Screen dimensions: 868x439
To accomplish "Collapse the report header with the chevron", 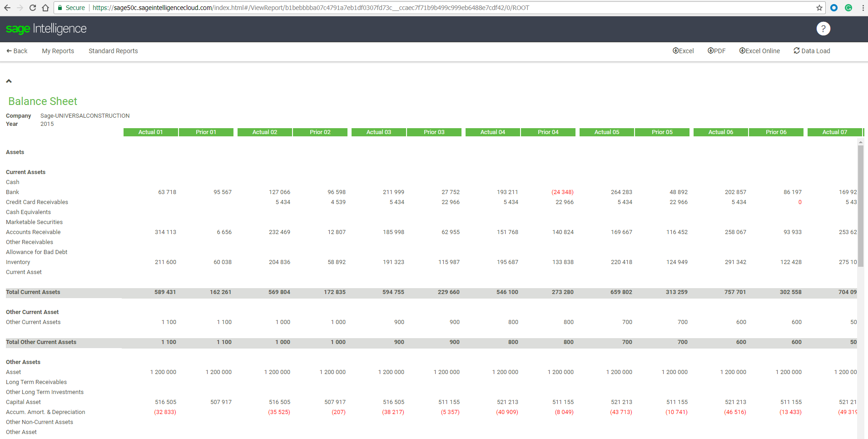I will tap(9, 81).
